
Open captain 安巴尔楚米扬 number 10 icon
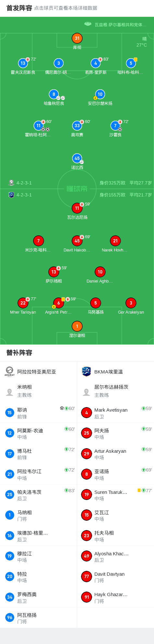point(100,94)
